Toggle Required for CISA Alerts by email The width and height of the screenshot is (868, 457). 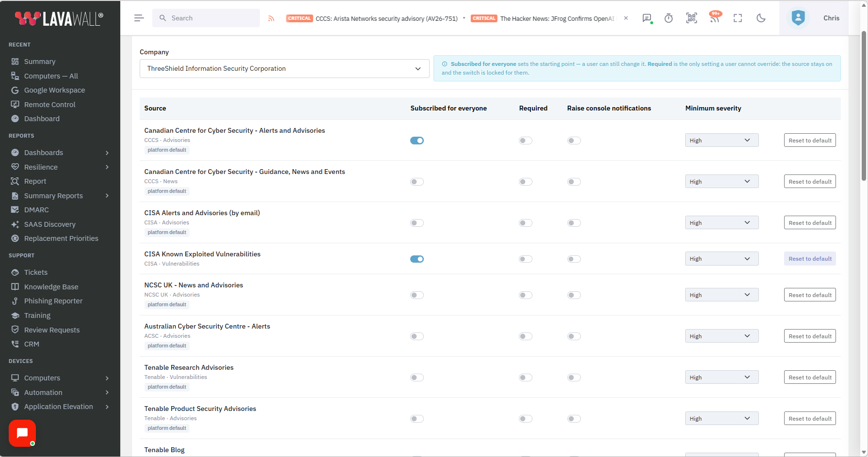coord(526,223)
